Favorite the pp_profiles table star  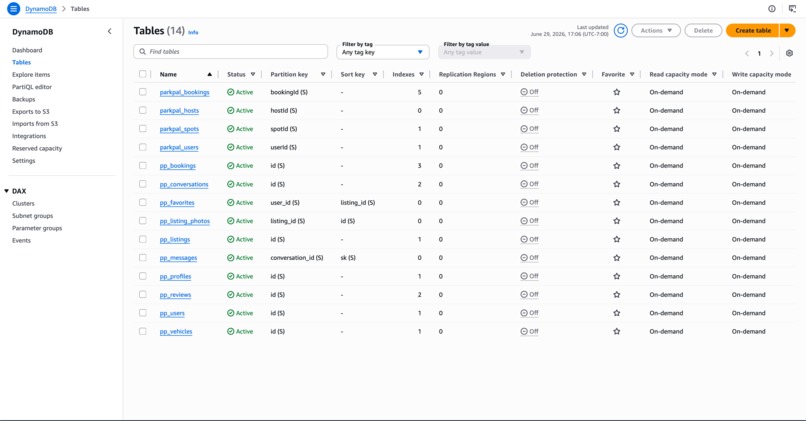point(616,277)
